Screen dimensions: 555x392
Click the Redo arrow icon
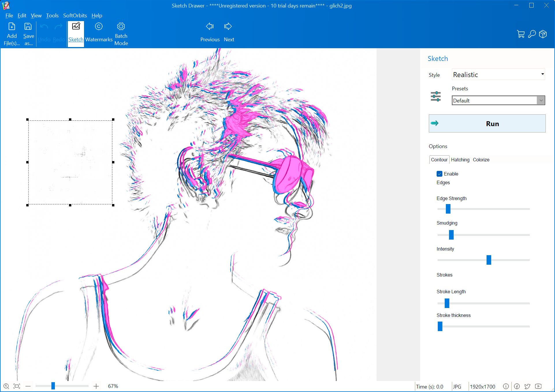59,27
